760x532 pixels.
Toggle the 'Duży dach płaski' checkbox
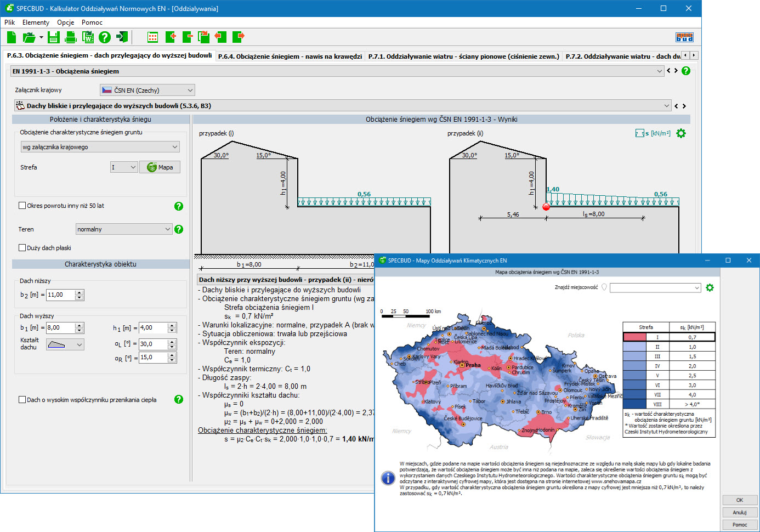pos(22,248)
